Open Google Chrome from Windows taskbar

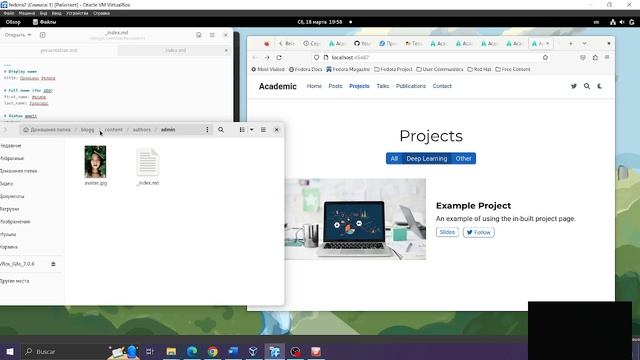pos(213,351)
